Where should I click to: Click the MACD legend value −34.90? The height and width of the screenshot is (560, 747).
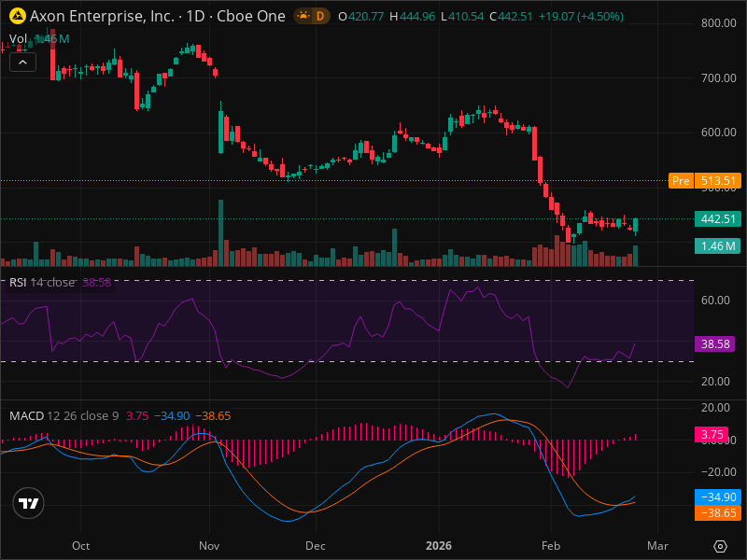tap(172, 415)
